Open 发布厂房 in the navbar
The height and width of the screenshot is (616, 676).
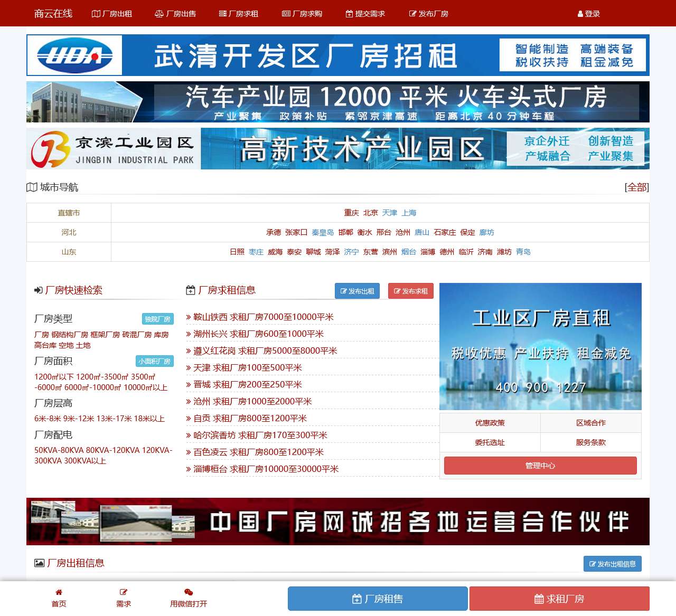(x=429, y=14)
